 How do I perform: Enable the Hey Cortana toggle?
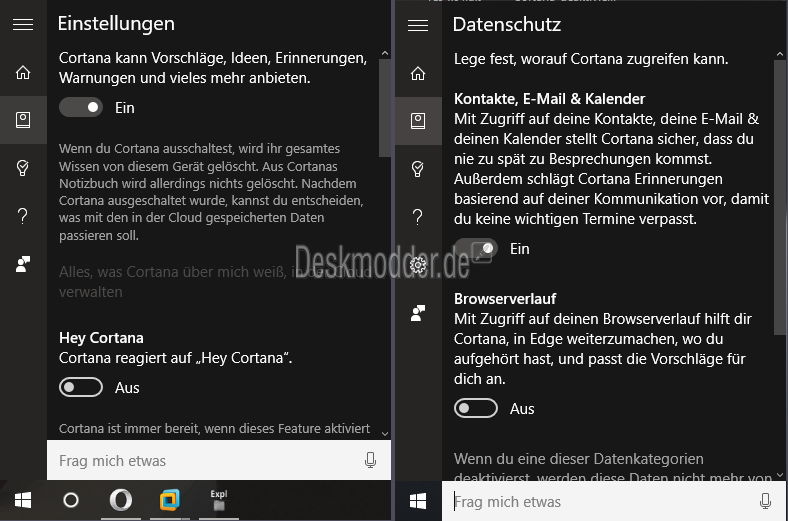tap(81, 387)
